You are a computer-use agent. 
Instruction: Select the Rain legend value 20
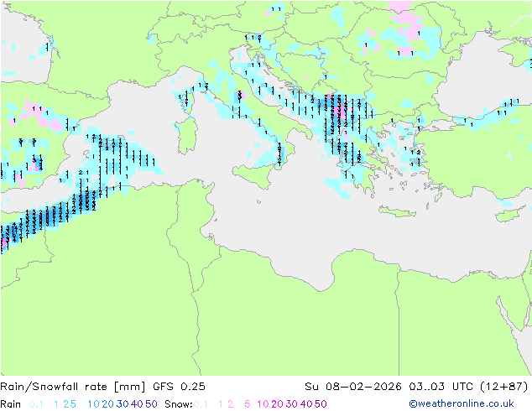pos(108,404)
